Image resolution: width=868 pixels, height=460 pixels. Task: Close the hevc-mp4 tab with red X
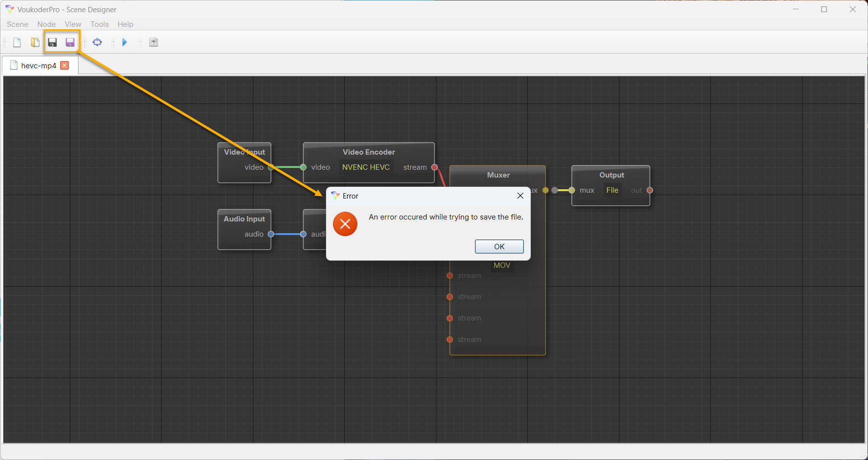point(64,65)
